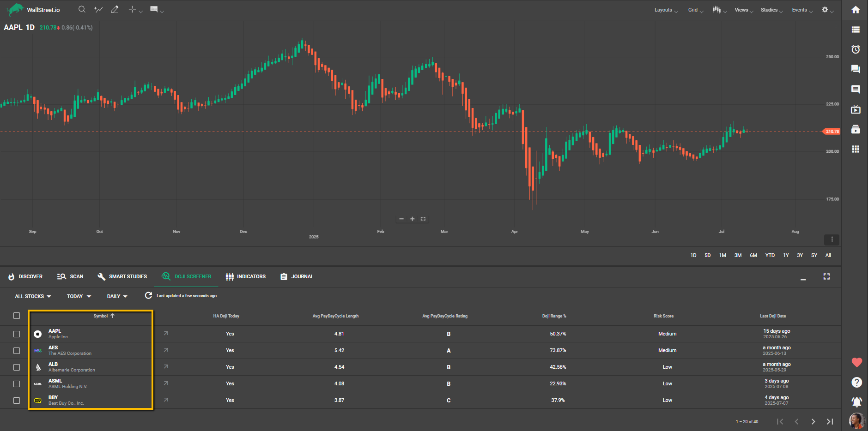The image size is (868, 431).
Task: Switch to the INDICATORS tab
Action: pyautogui.click(x=245, y=276)
